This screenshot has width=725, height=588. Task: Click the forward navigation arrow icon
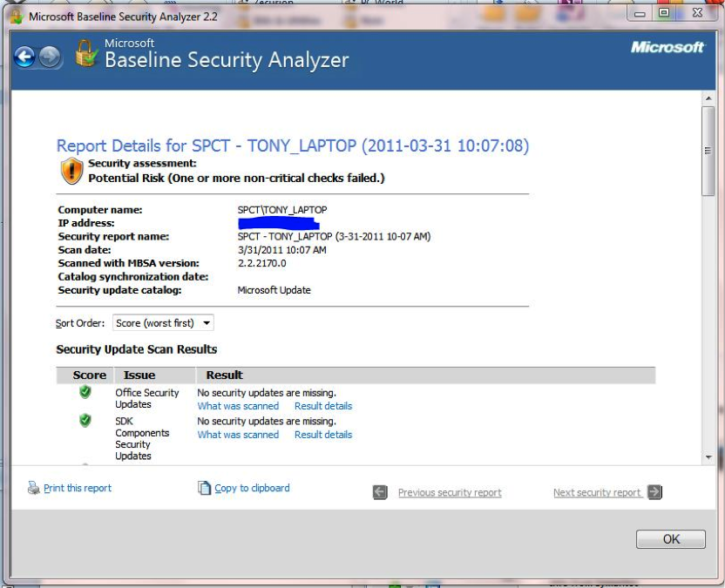tap(50, 57)
